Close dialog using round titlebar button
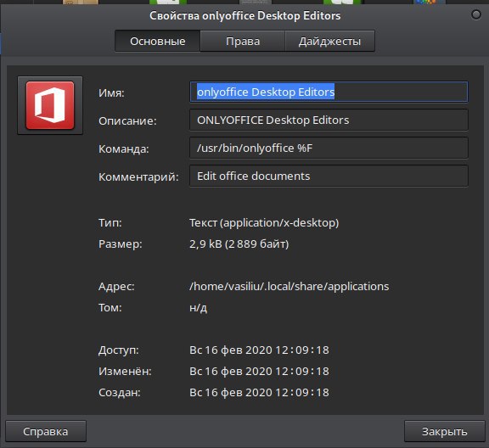The height and width of the screenshot is (448, 489). click(476, 14)
